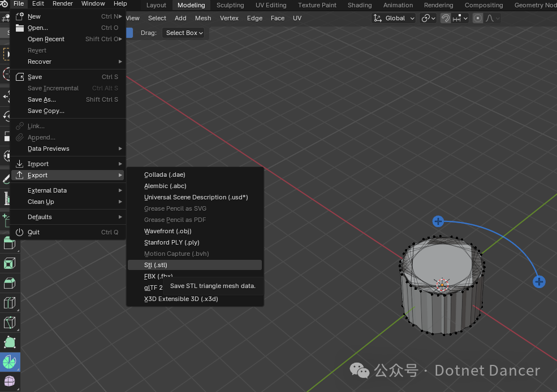Open the Global transform orientation dropdown
Screen dimensions: 557x392
(394, 18)
